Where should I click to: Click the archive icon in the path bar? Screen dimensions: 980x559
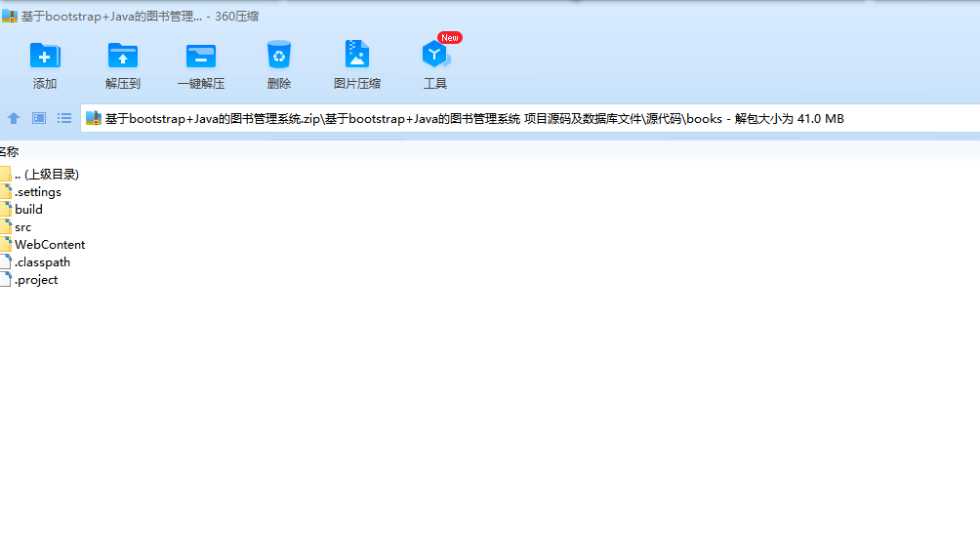pos(93,118)
